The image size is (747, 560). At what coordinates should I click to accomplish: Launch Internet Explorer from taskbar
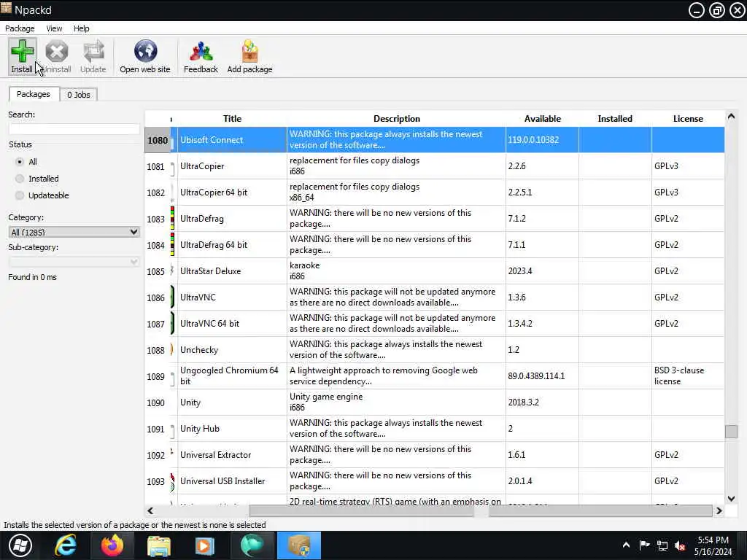(65, 545)
